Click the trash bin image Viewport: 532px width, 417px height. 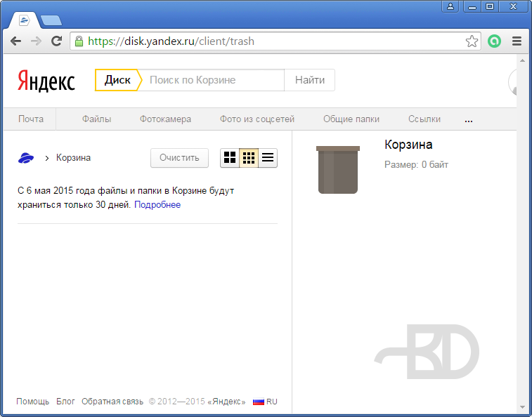click(x=338, y=170)
